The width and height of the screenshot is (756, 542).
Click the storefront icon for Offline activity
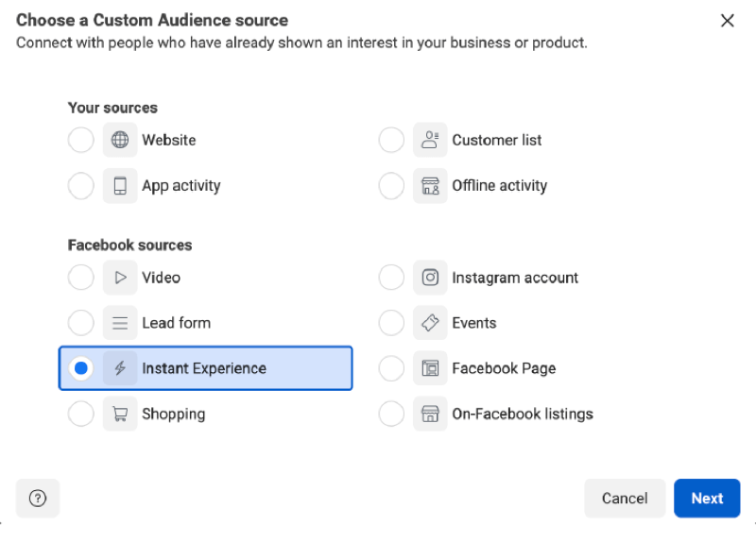(x=430, y=185)
